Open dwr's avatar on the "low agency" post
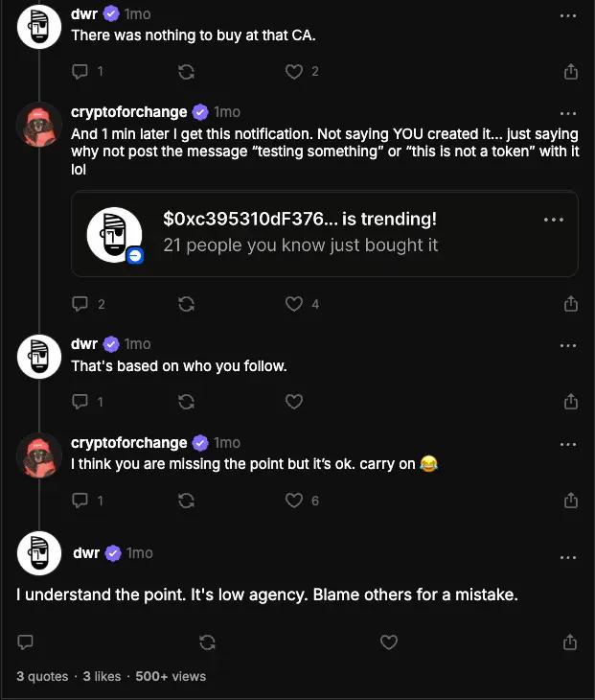This screenshot has width=595, height=700. pyautogui.click(x=39, y=553)
